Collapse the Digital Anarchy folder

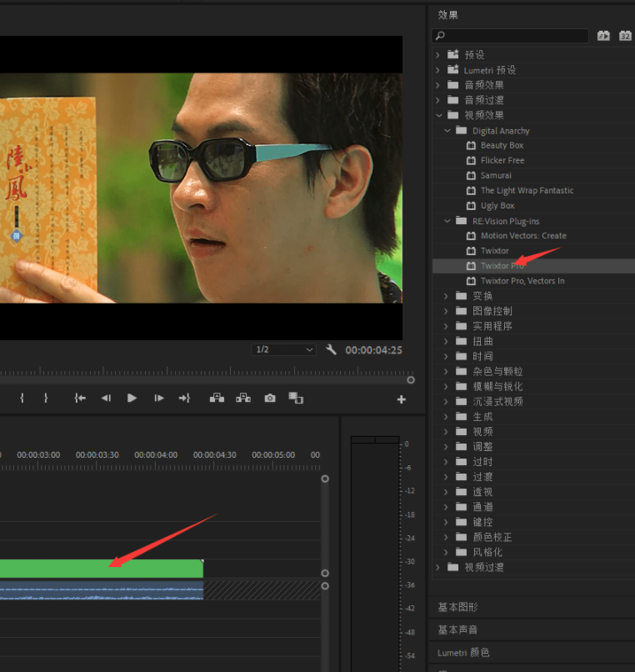tap(447, 130)
